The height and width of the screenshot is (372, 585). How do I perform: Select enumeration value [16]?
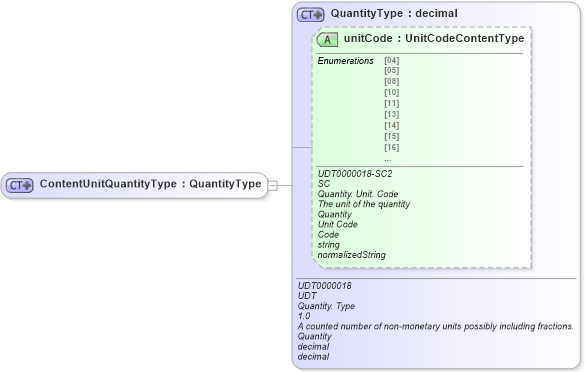(x=392, y=147)
